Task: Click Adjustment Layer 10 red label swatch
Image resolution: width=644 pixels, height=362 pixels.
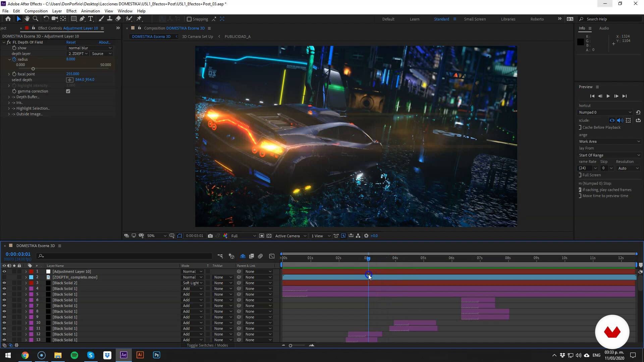Action: (31, 271)
